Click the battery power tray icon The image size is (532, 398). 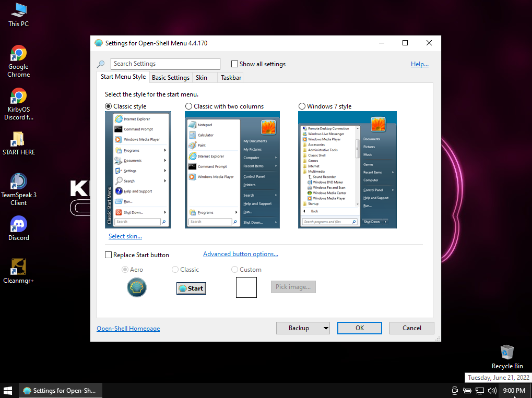pyautogui.click(x=467, y=391)
